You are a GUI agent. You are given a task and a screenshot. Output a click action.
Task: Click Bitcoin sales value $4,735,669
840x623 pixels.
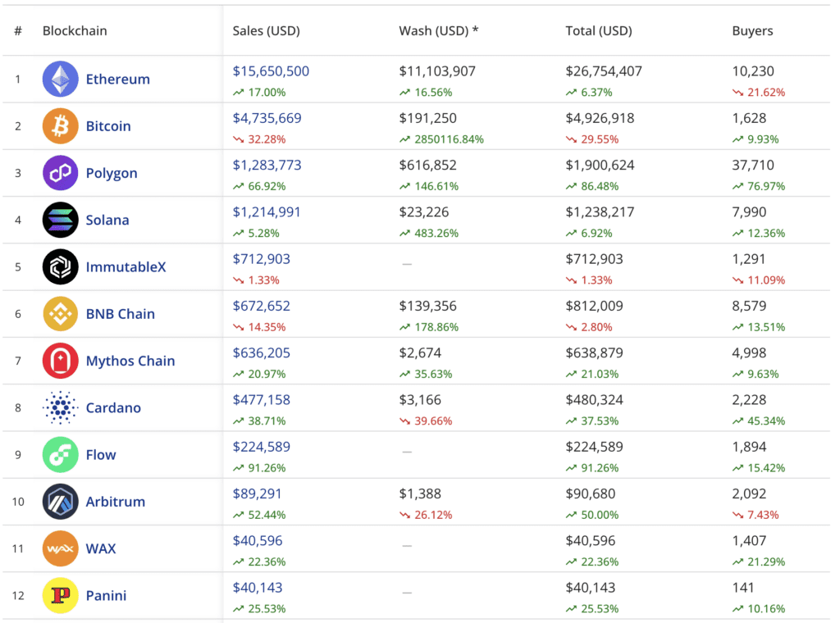[267, 118]
